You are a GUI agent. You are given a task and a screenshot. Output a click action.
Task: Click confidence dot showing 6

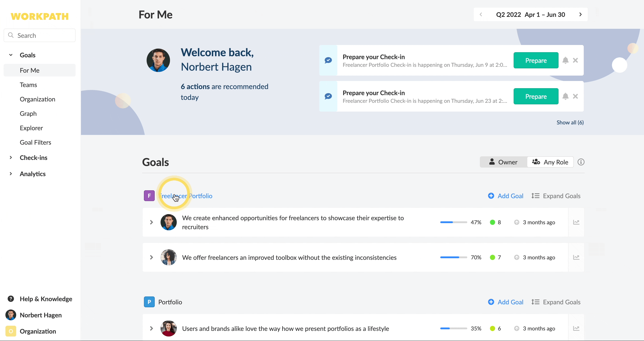point(492,328)
